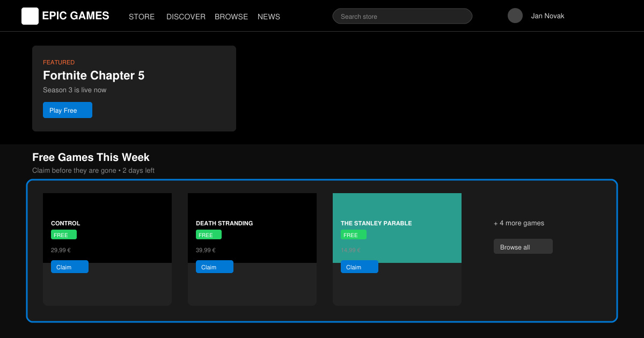Click 'Season 3 is live now' text
The image size is (644, 338).
75,90
